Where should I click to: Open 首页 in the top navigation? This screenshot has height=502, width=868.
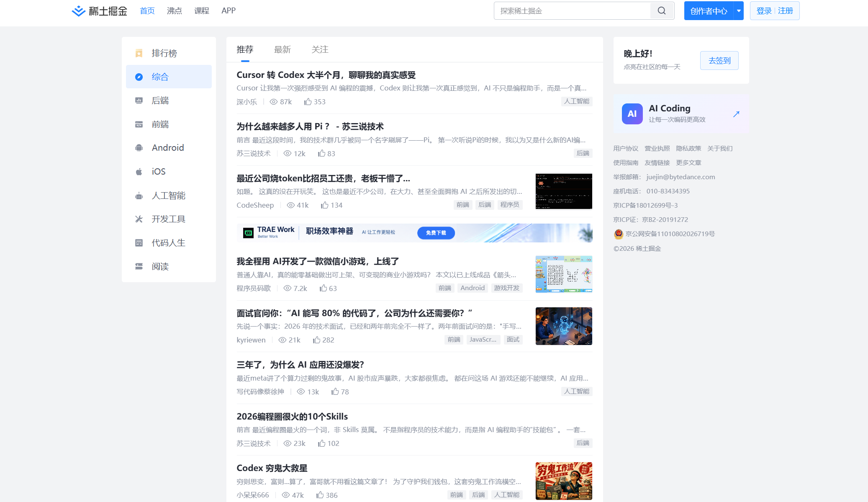pos(147,11)
